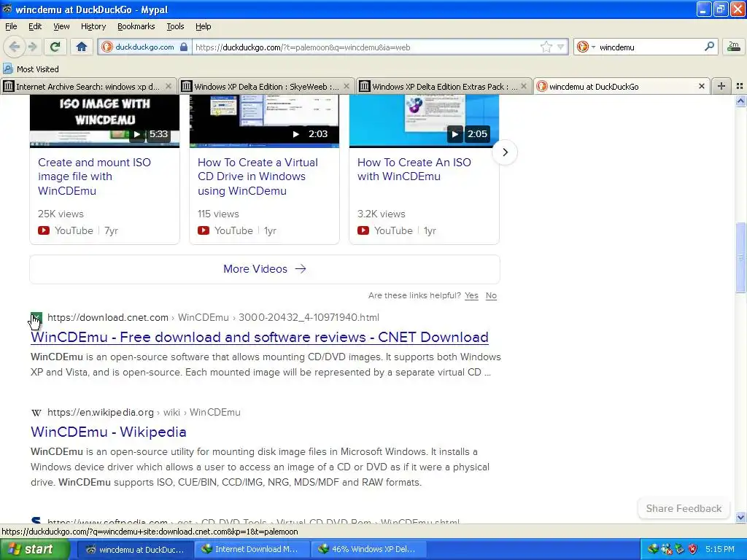Show next videos with carousel arrow
The height and width of the screenshot is (560, 747).
click(x=505, y=152)
